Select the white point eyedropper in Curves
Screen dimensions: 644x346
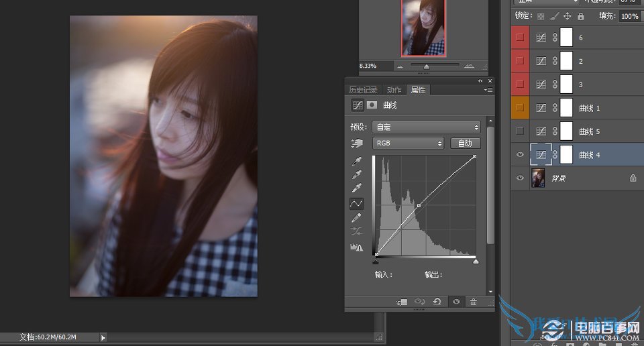click(x=357, y=188)
